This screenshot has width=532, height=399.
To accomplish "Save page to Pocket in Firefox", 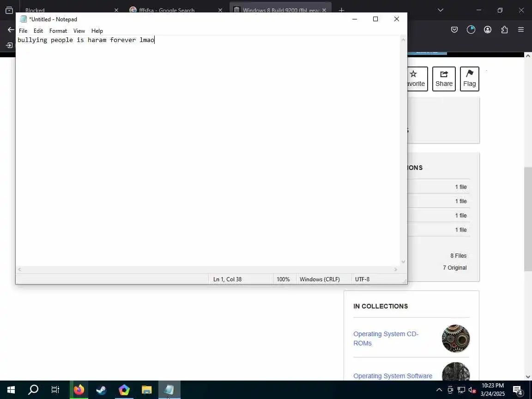I will (454, 30).
